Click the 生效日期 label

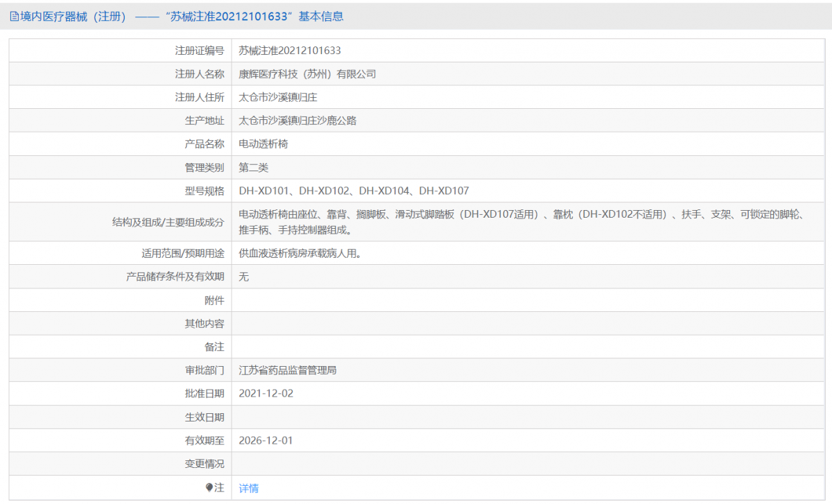[205, 417]
